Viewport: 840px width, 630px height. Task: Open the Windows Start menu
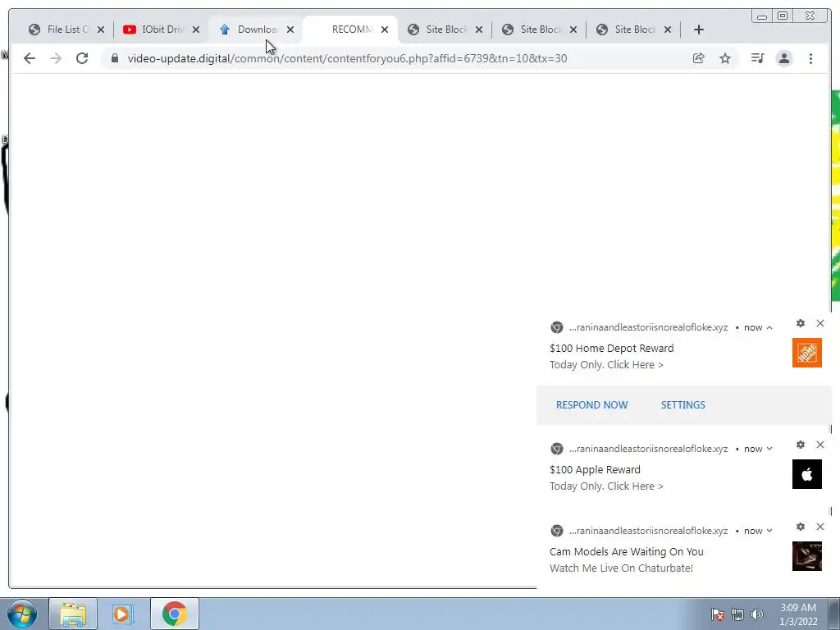[x=22, y=614]
